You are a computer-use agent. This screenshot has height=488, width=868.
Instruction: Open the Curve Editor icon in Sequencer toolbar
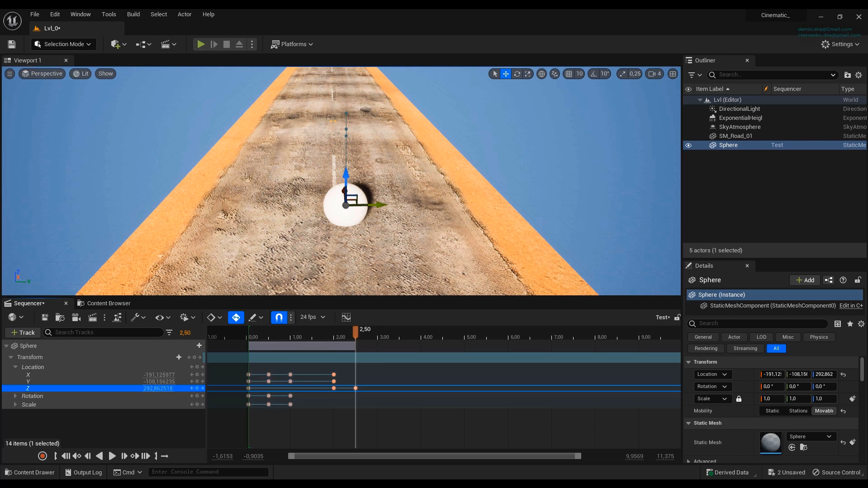[x=346, y=317]
